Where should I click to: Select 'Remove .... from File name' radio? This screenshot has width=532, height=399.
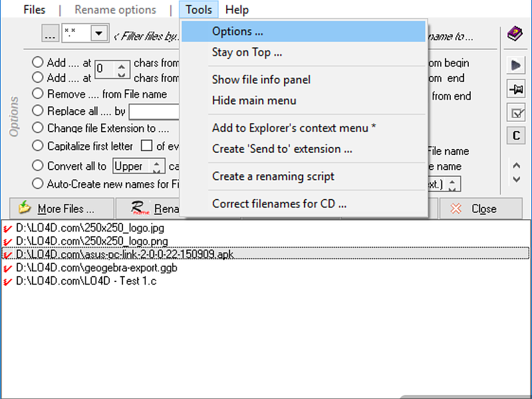[38, 93]
